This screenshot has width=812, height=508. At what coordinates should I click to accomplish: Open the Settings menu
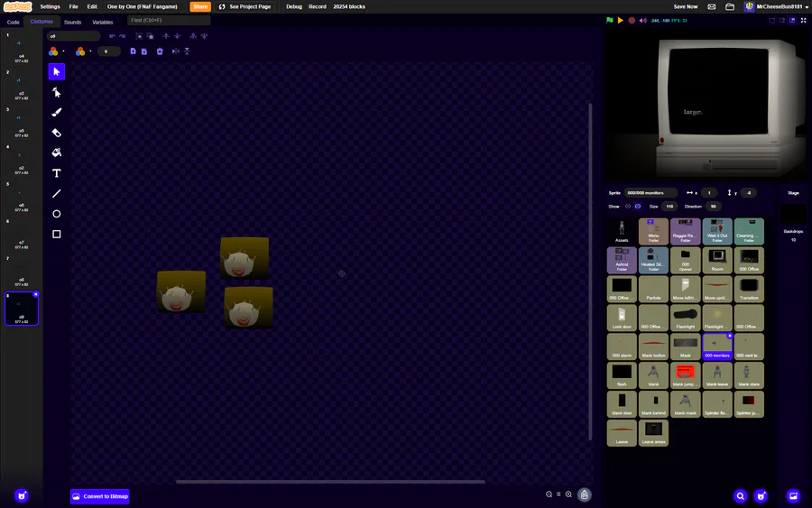[x=51, y=6]
